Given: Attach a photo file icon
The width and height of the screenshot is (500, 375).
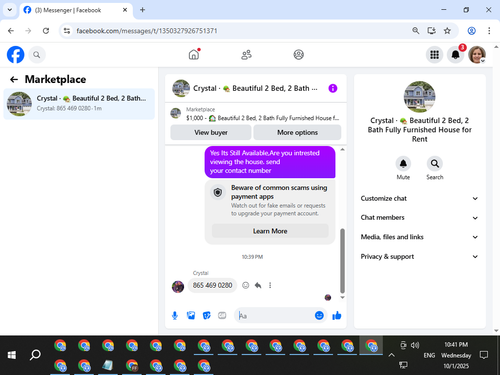Looking at the screenshot, I should [191, 315].
